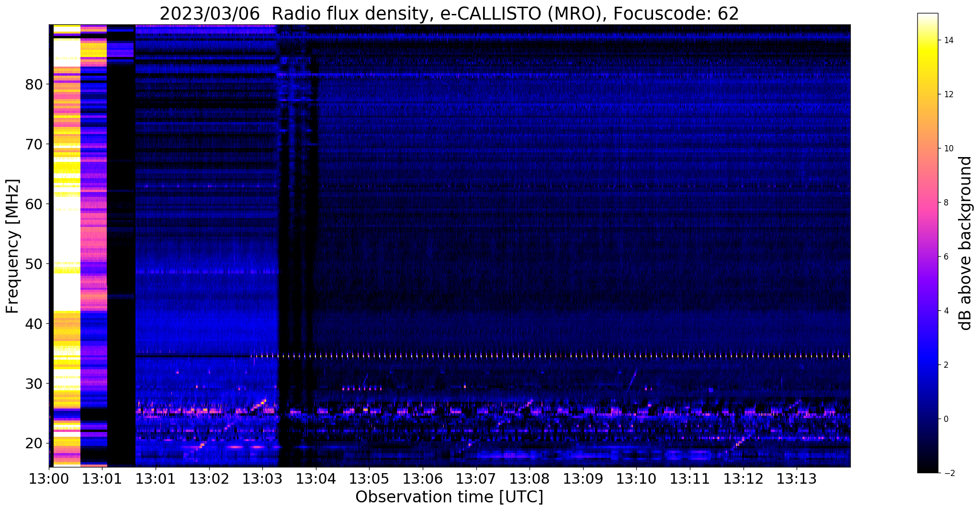Click the 13:08 time tick label
Screen dimensions: 980x511
(529, 479)
